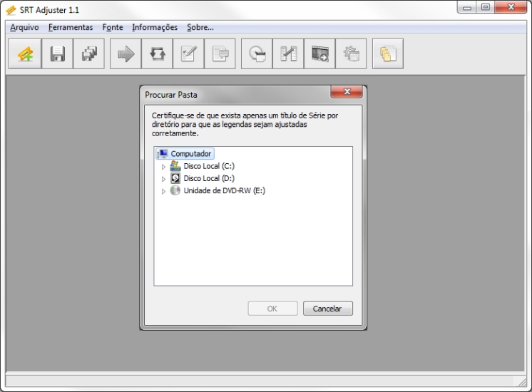532x392 pixels.
Task: Click the pencil and checklist edit icon
Action: (x=189, y=54)
